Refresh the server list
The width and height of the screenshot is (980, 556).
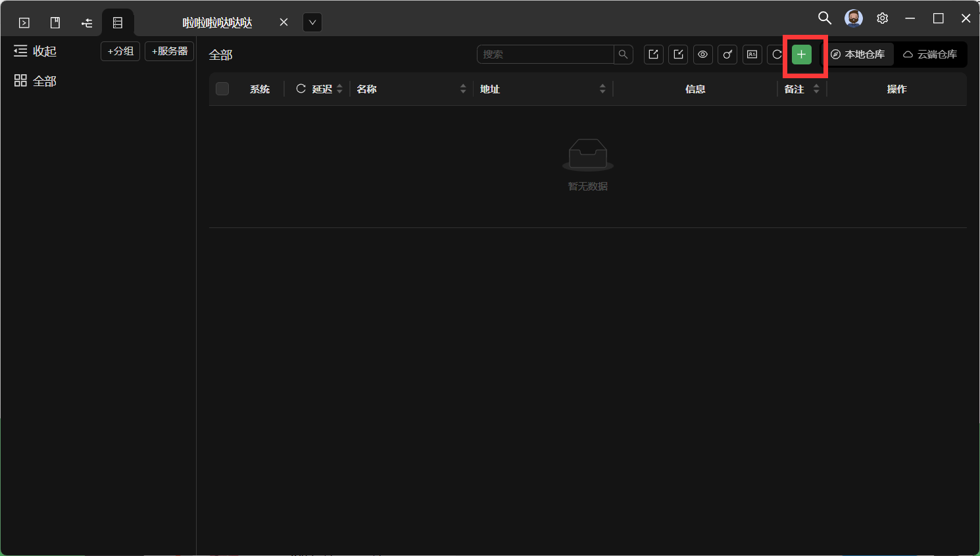(x=776, y=55)
